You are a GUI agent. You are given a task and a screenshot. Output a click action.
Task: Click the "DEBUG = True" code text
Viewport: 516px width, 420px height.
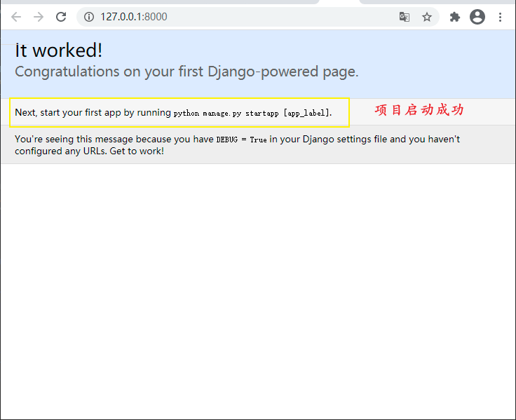pos(242,140)
